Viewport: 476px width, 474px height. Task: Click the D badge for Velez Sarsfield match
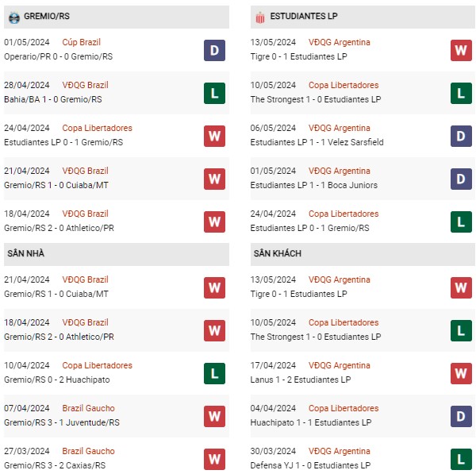tap(461, 136)
